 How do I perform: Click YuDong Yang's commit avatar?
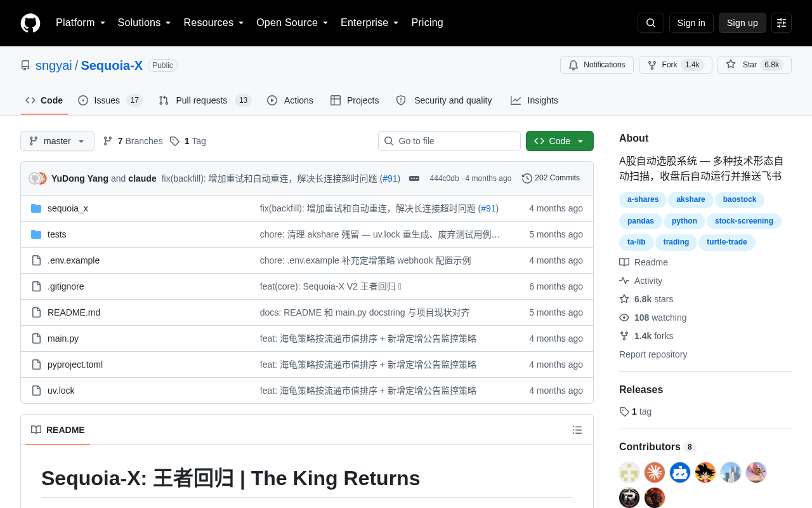pyautogui.click(x=35, y=178)
